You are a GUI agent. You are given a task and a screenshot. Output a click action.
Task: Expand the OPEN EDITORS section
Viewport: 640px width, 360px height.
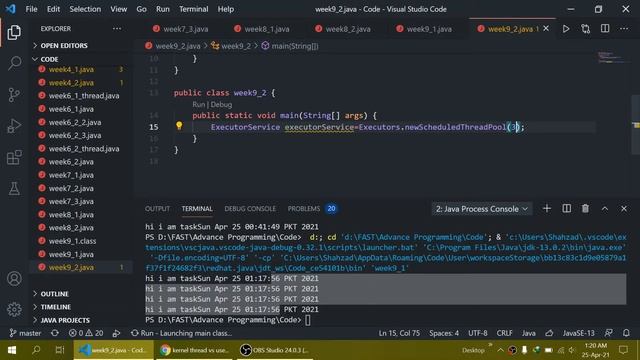(x=64, y=45)
